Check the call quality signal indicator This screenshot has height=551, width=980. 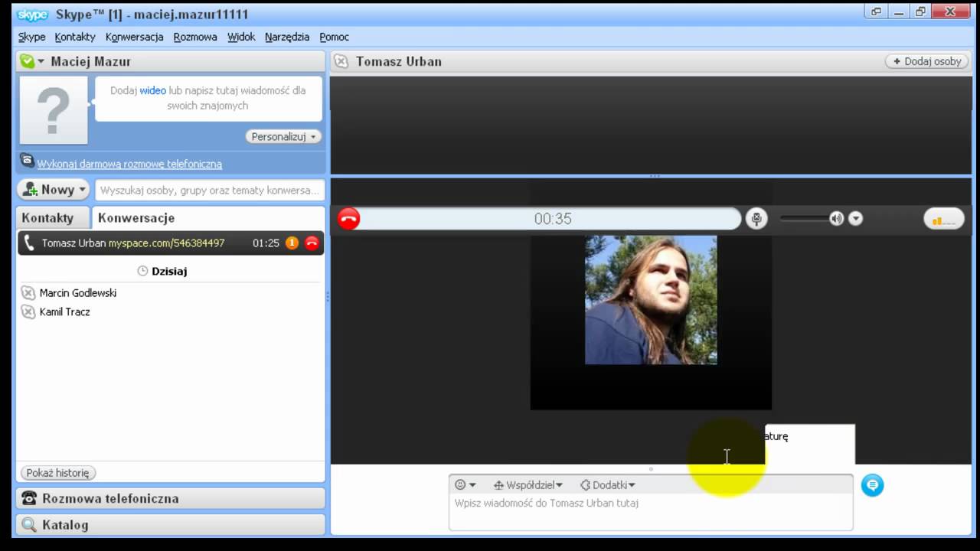coord(943,220)
